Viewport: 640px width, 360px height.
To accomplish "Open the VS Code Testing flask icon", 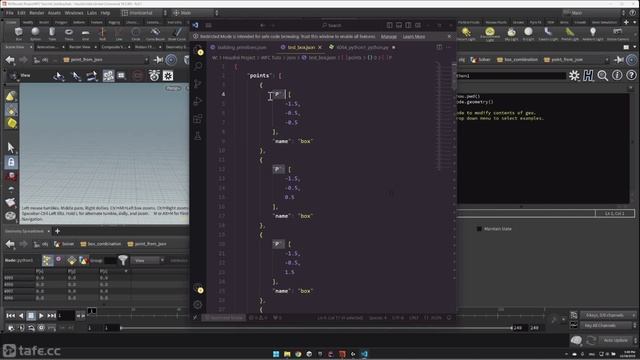I will pos(198,136).
